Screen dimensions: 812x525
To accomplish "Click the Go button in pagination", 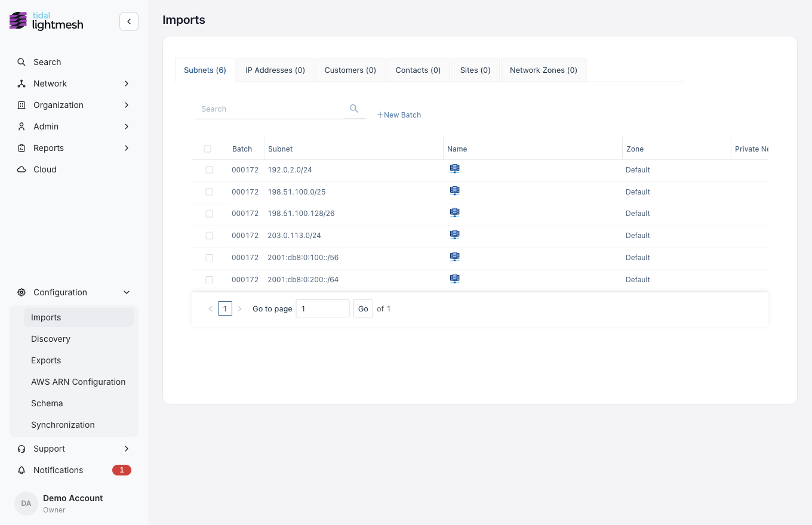I will pos(363,308).
